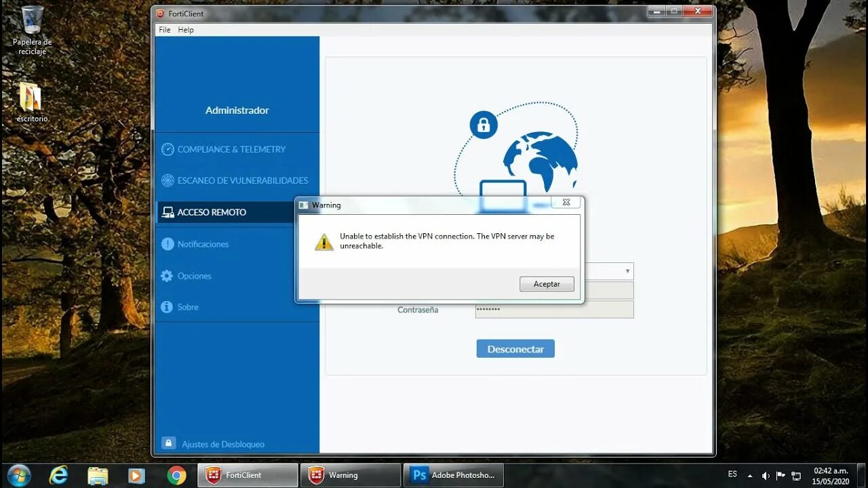
Task: Expand the VPN connection dropdown arrow
Action: coord(628,271)
